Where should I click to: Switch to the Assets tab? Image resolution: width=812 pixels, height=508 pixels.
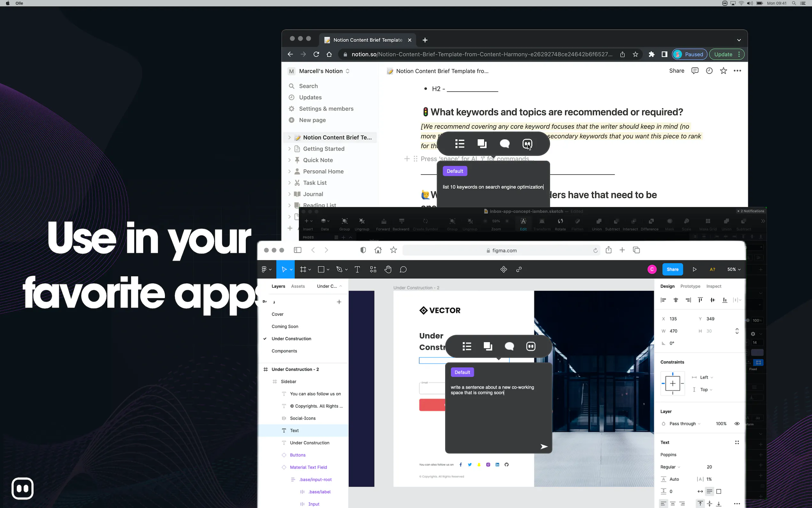298,286
